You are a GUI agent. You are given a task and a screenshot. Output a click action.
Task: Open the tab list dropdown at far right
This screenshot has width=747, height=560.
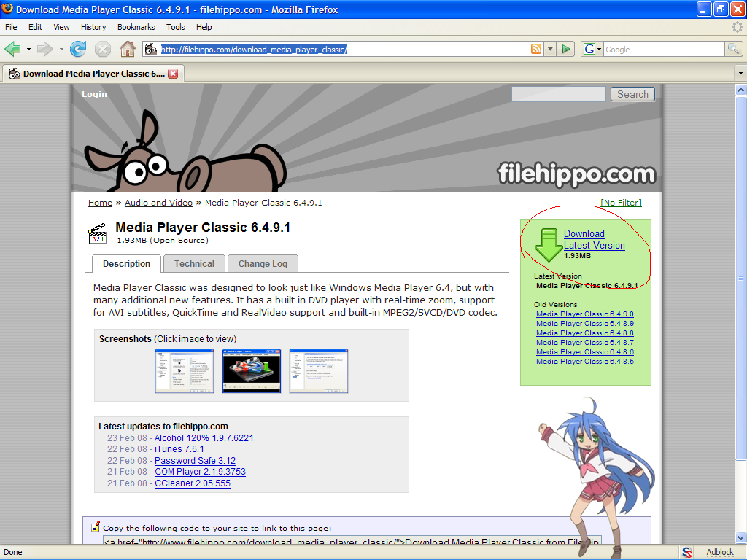point(739,73)
